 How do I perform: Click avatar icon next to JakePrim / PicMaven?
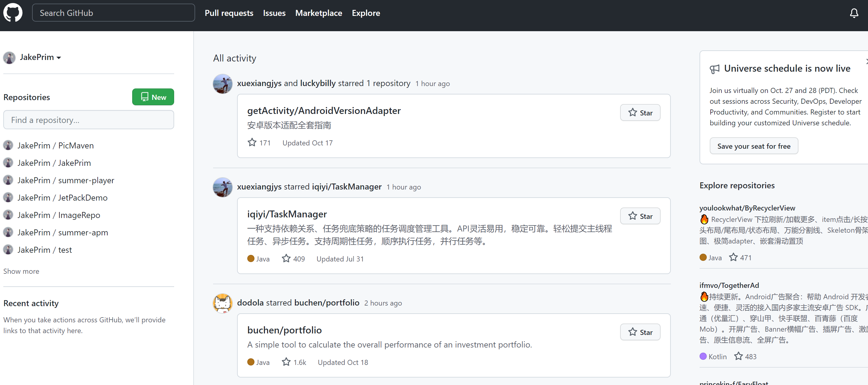point(8,146)
